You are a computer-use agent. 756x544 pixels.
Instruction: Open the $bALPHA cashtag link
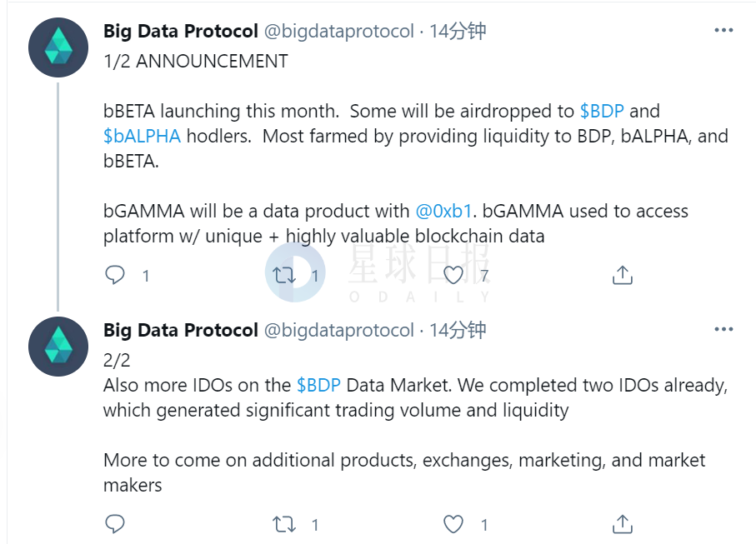(x=142, y=136)
